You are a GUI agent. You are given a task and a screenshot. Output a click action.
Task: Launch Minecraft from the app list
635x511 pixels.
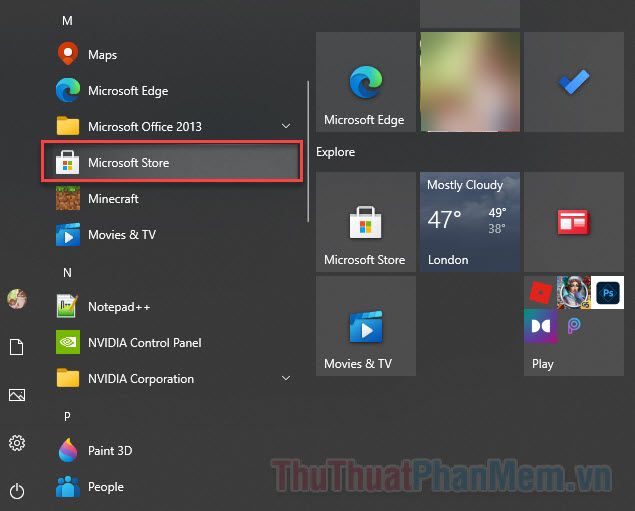[172, 198]
